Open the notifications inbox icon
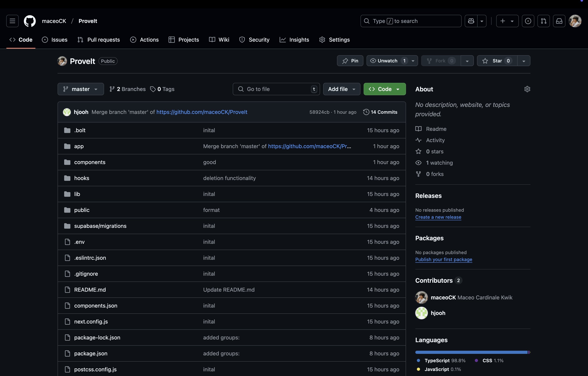 click(559, 21)
